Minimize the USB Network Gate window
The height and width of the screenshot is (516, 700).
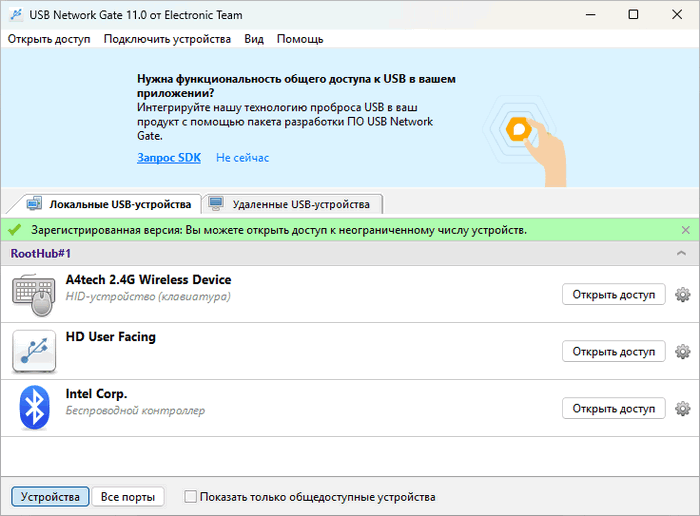click(x=591, y=15)
